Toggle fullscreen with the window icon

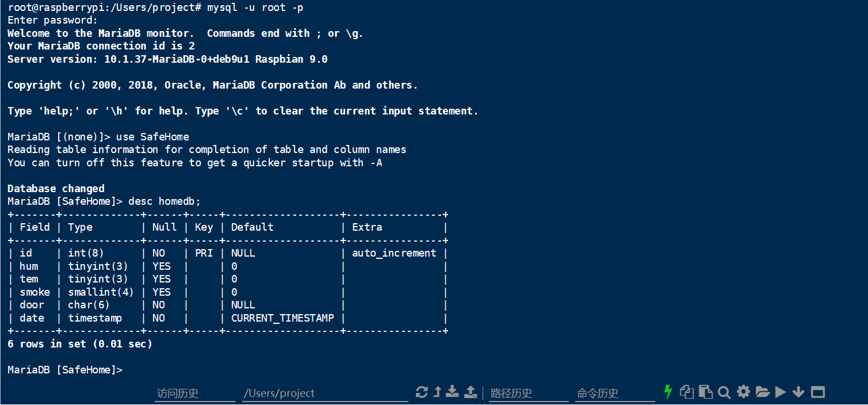pos(817,392)
